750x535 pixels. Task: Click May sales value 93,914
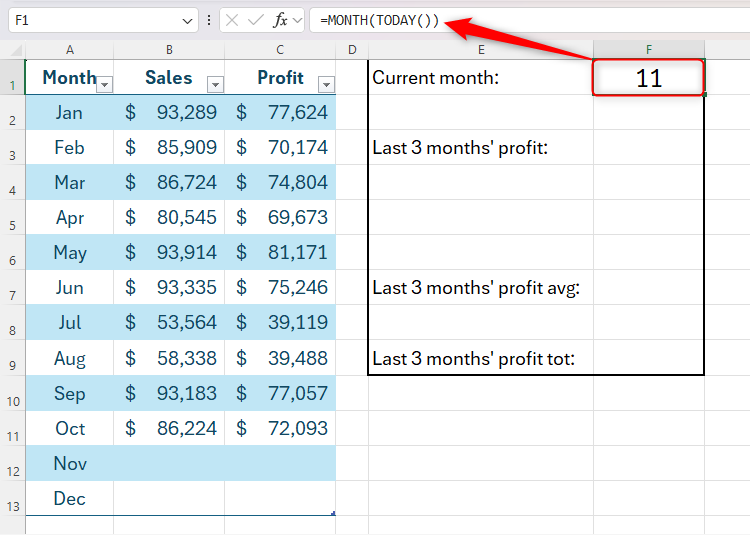169,252
